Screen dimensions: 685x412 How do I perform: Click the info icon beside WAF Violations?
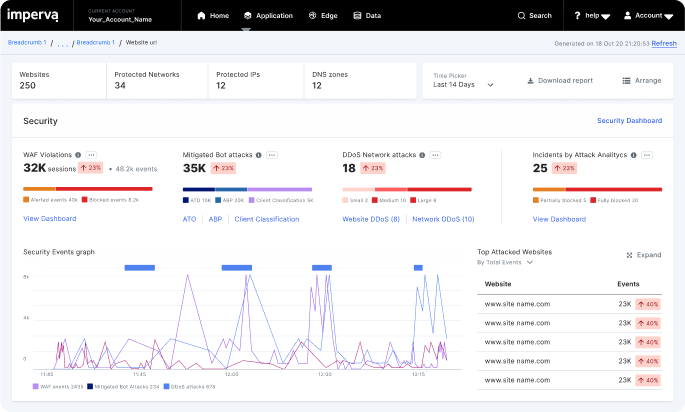tap(77, 155)
